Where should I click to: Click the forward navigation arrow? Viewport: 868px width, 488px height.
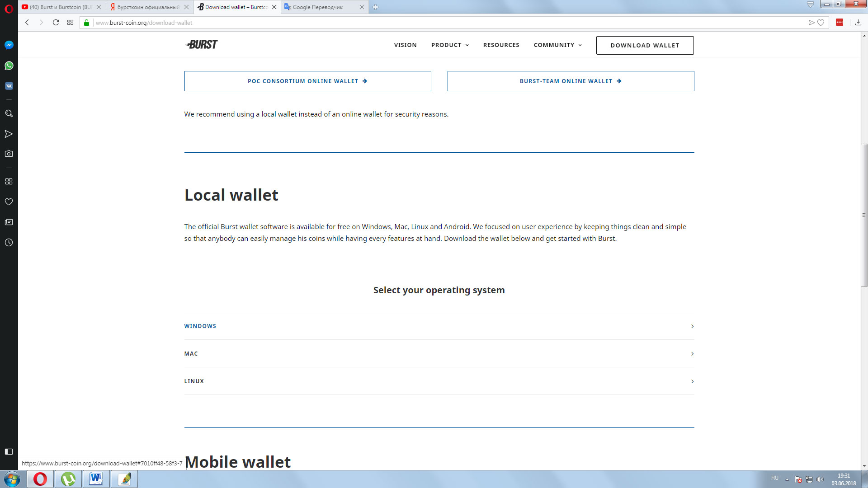(x=41, y=23)
